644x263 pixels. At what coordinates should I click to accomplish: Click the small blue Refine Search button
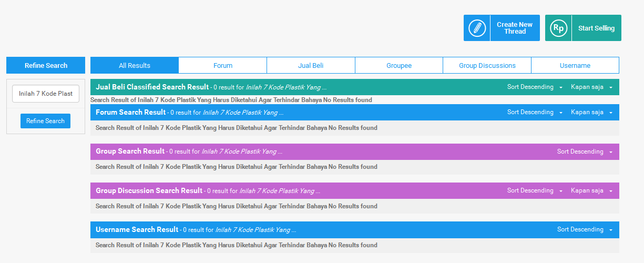(45, 121)
